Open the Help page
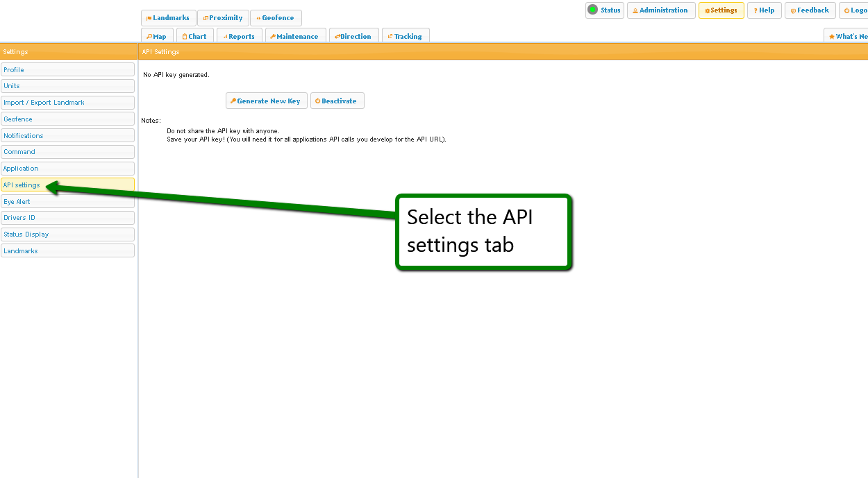The width and height of the screenshot is (868, 478). click(x=764, y=10)
